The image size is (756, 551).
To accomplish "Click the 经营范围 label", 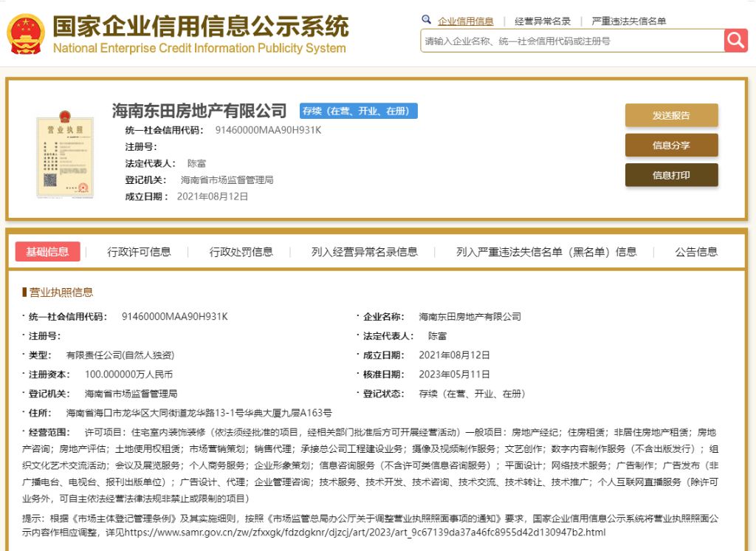I will pos(49,432).
